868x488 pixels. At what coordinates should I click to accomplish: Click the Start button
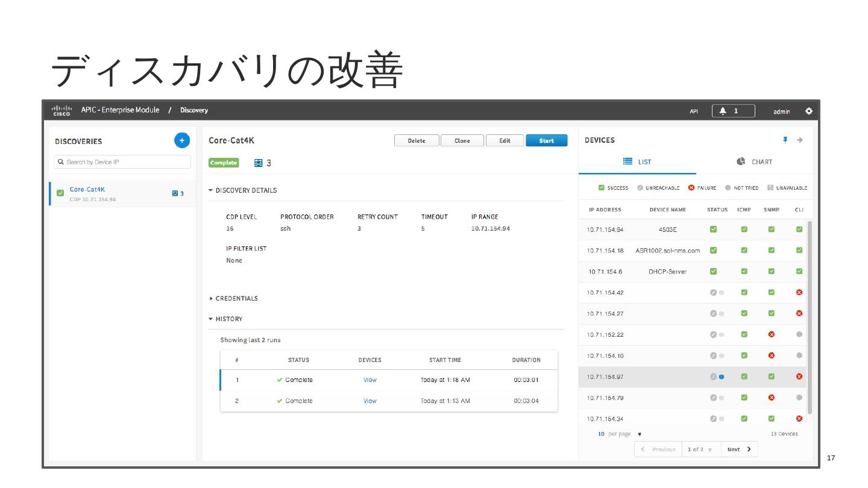(x=546, y=140)
